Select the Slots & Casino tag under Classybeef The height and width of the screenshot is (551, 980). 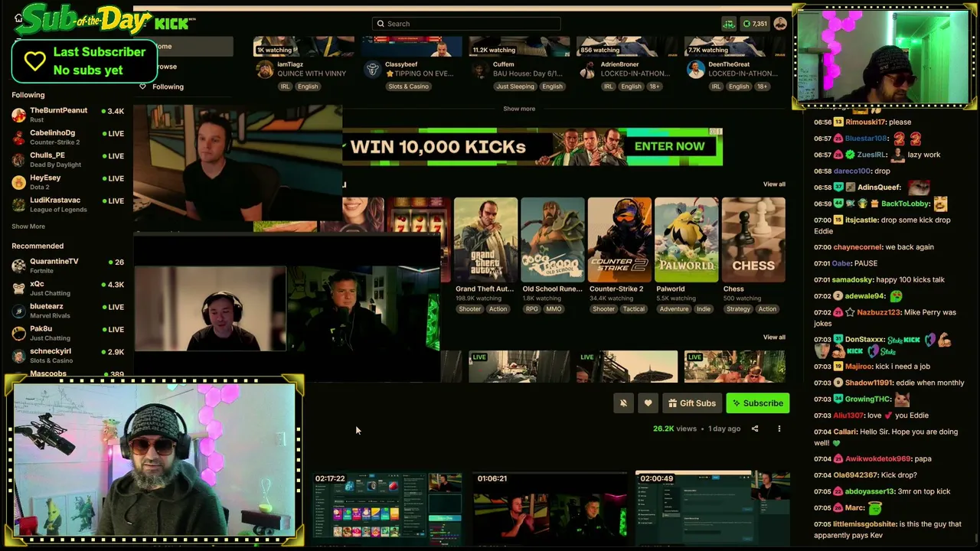[408, 86]
